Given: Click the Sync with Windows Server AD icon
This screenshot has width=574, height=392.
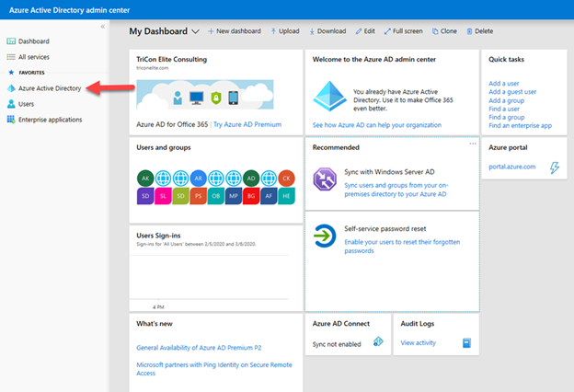Looking at the screenshot, I should (x=325, y=179).
